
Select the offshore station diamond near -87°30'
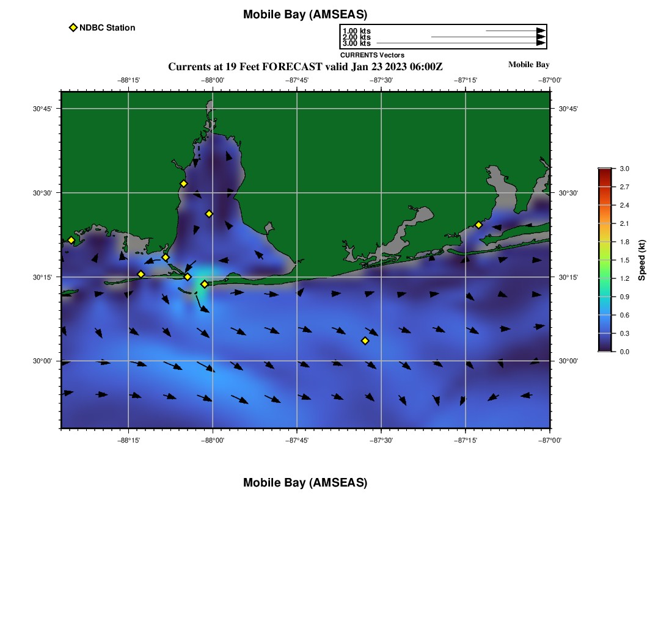click(365, 341)
